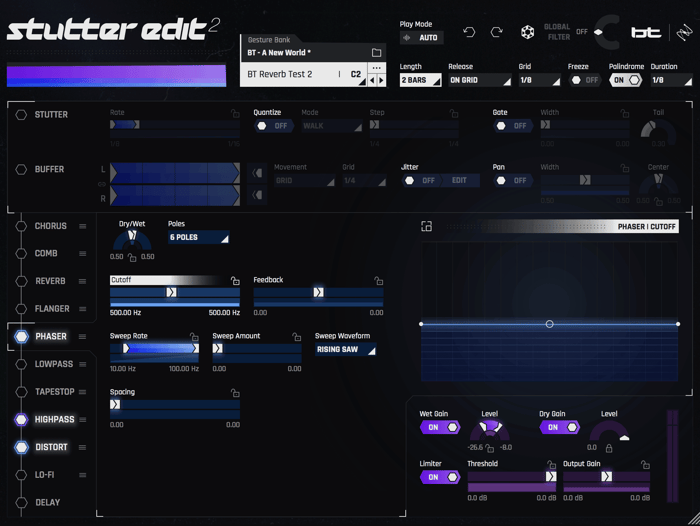Click the BT logo
This screenshot has width=700, height=526.
(x=646, y=32)
